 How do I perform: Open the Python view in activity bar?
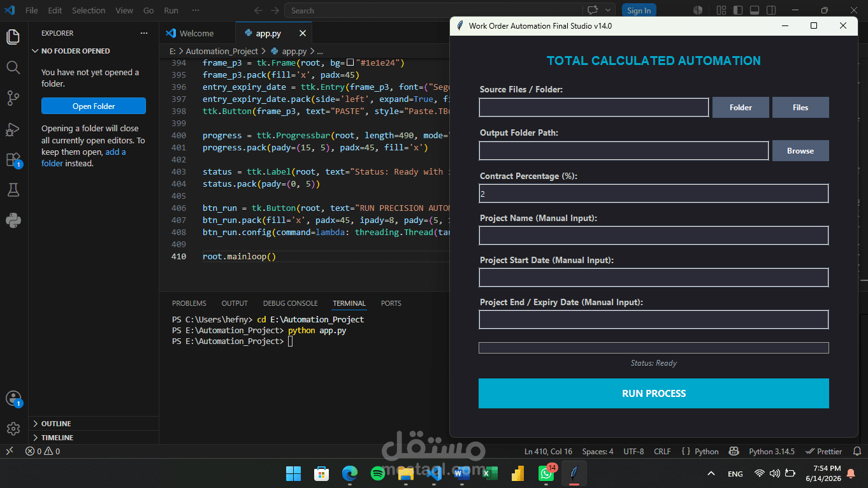pyautogui.click(x=13, y=220)
